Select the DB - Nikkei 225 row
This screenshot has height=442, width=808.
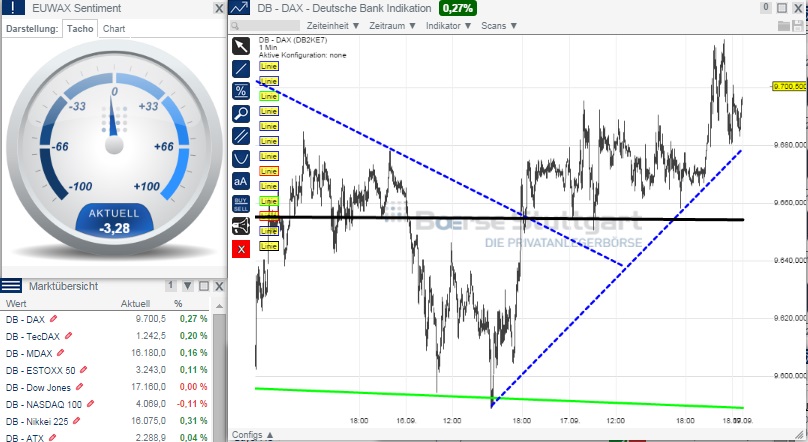coord(107,421)
